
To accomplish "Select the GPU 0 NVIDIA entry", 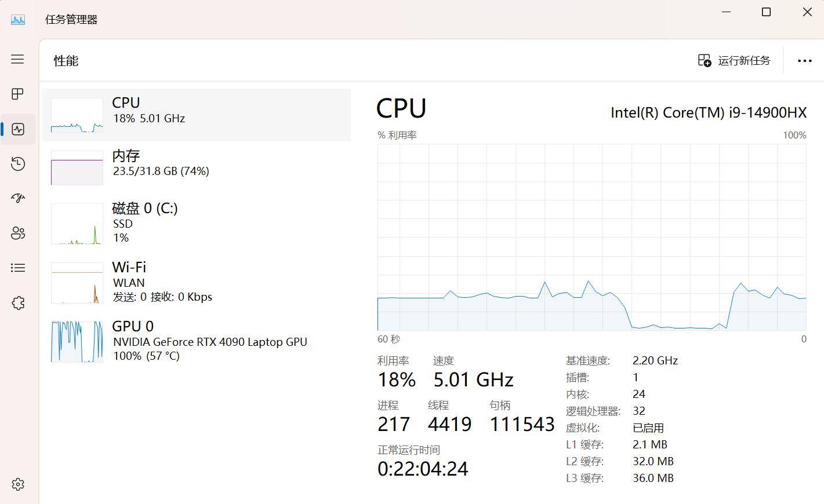I will (197, 341).
